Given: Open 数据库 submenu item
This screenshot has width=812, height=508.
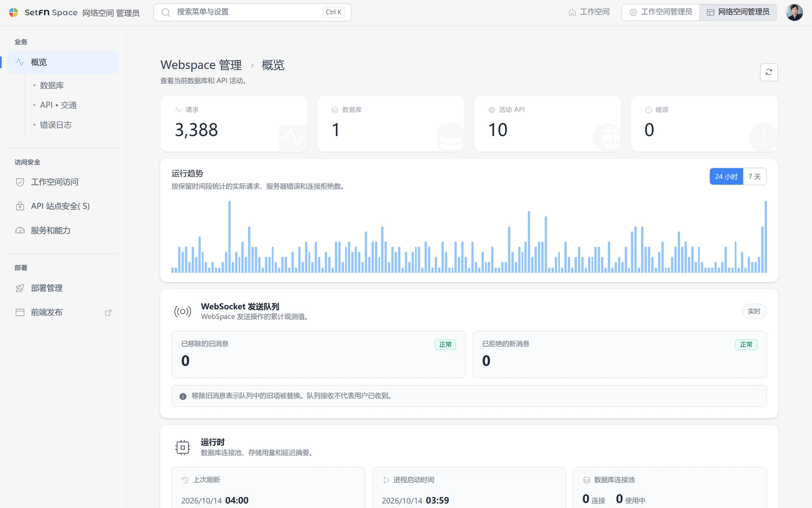Looking at the screenshot, I should click(52, 86).
